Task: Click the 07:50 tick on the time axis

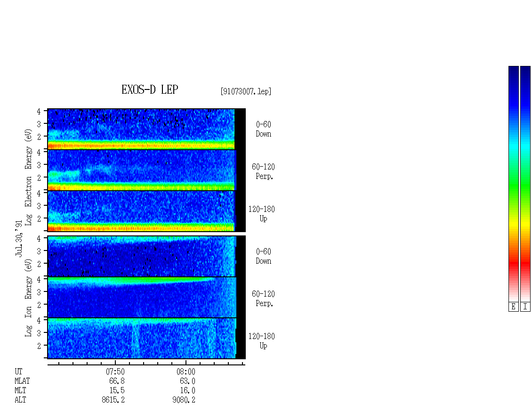Action: pos(115,363)
